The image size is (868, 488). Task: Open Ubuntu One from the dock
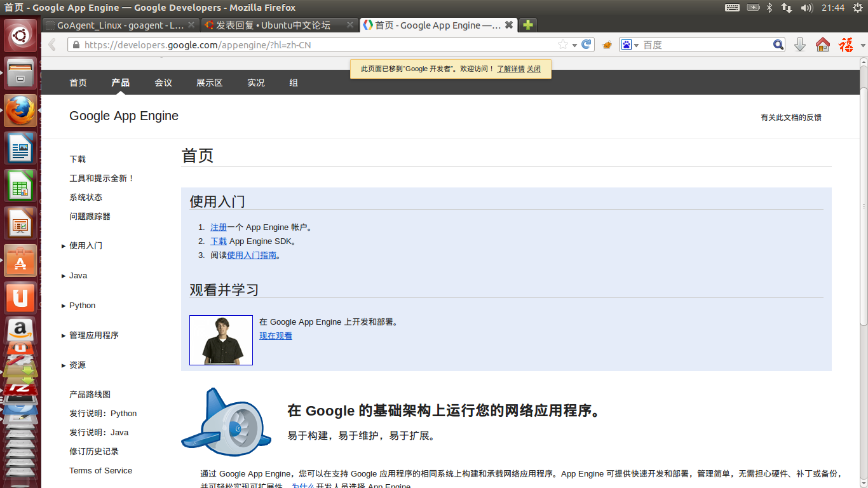pos(21,298)
